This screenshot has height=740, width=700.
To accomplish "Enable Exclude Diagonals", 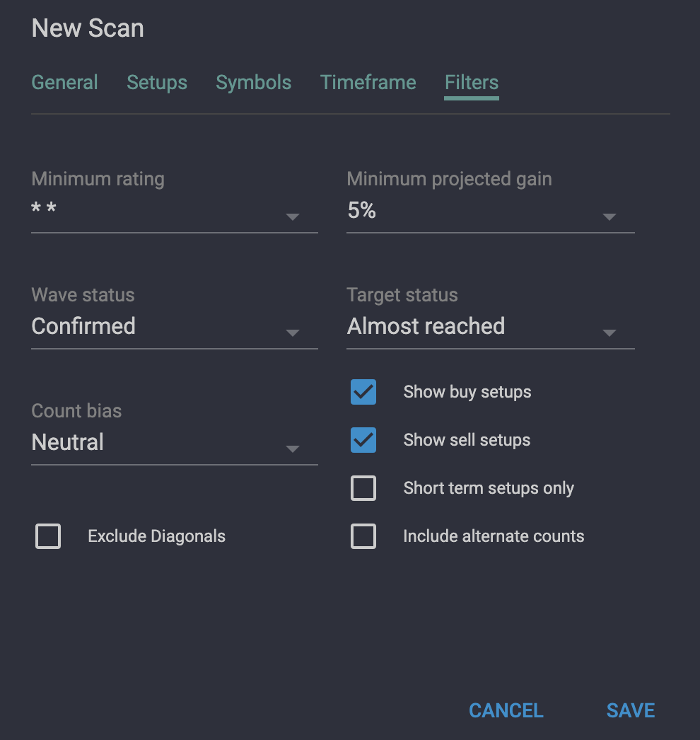I will point(47,536).
